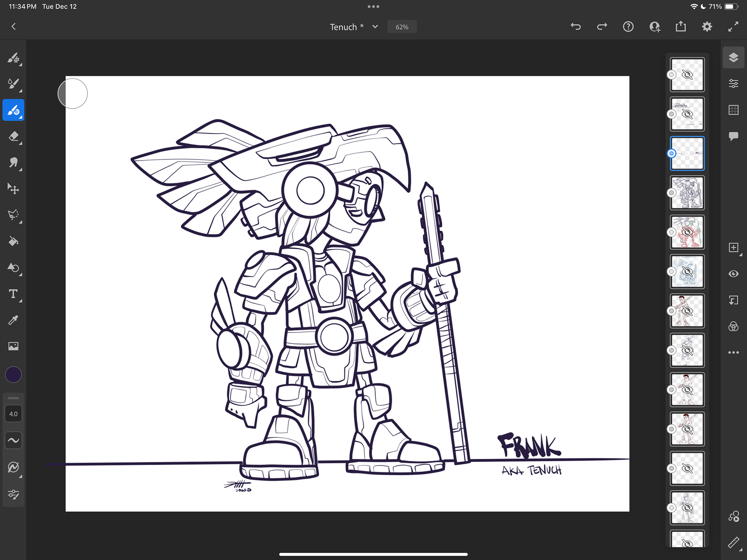
Task: Open more layer actions ellipsis
Action: [733, 353]
